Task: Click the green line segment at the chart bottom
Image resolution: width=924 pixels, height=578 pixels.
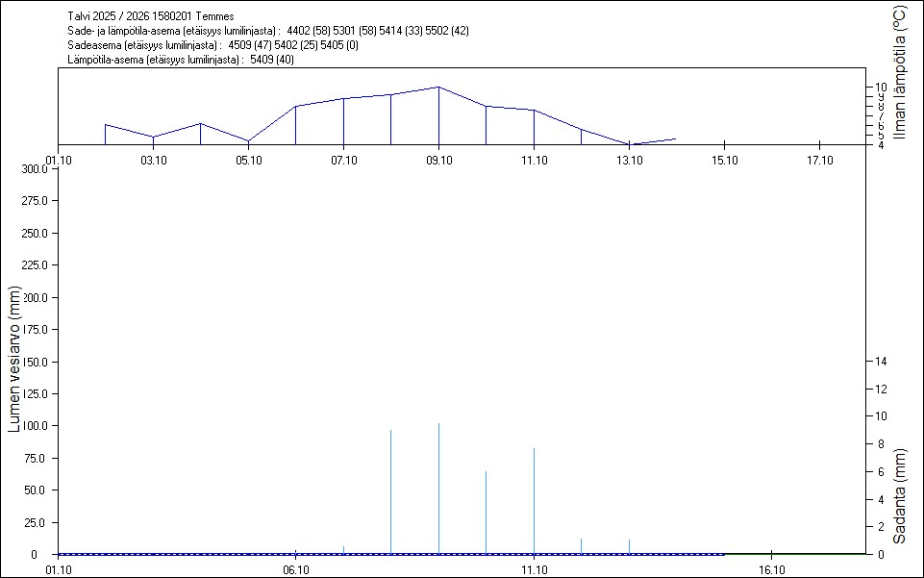Action: pos(796,554)
